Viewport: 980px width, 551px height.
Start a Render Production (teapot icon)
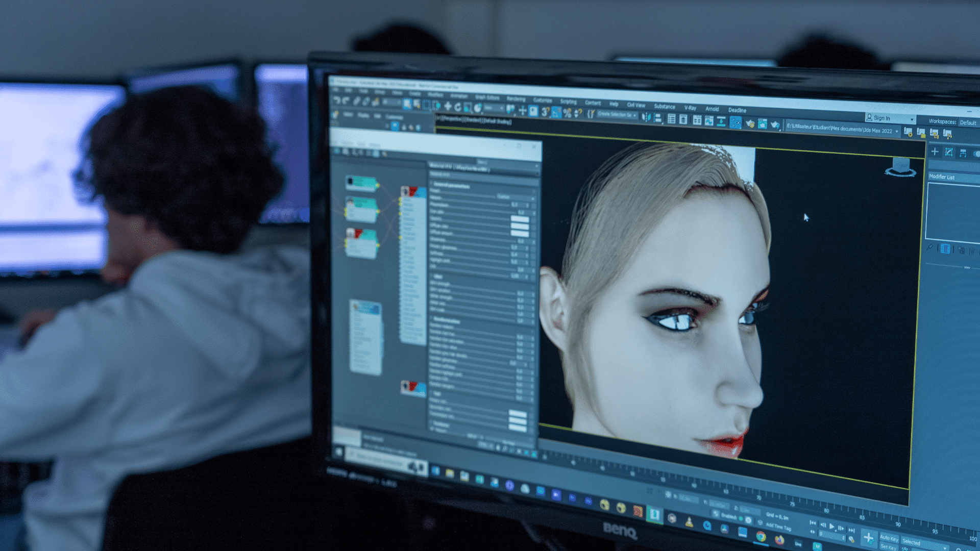(x=775, y=125)
